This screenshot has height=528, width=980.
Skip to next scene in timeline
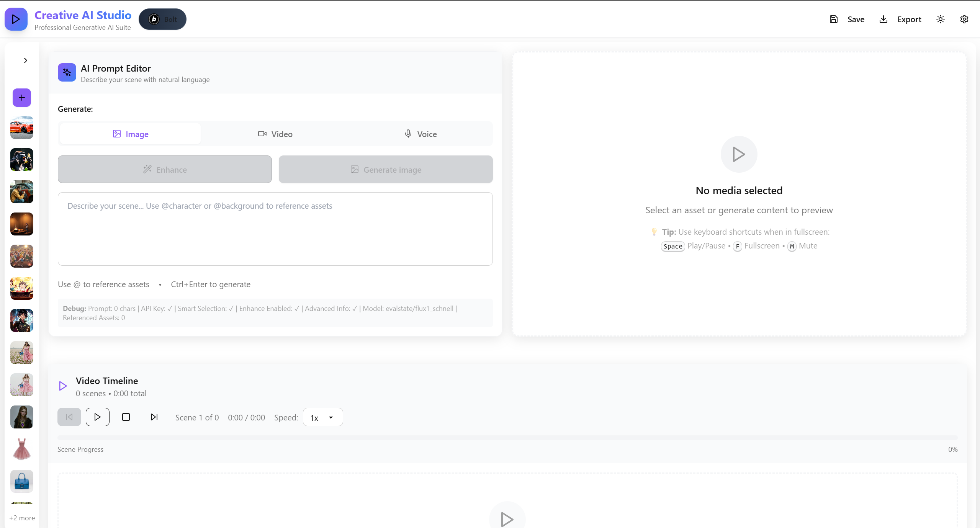coord(154,417)
